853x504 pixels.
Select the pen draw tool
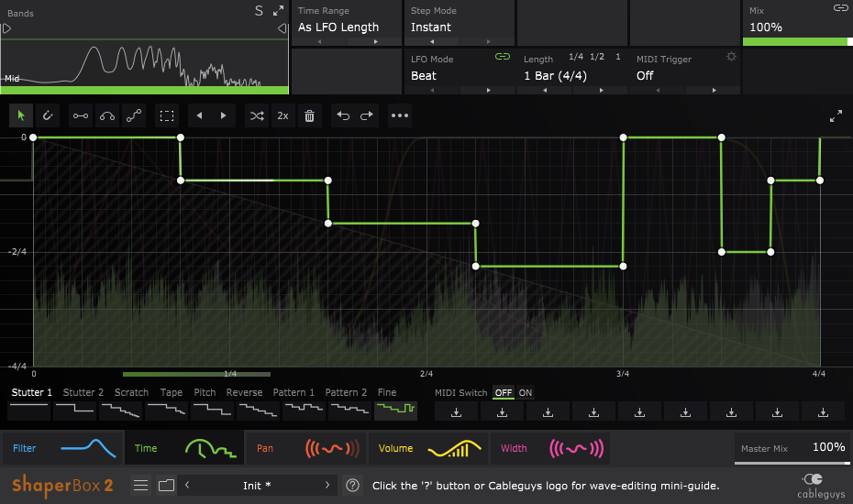click(x=48, y=115)
